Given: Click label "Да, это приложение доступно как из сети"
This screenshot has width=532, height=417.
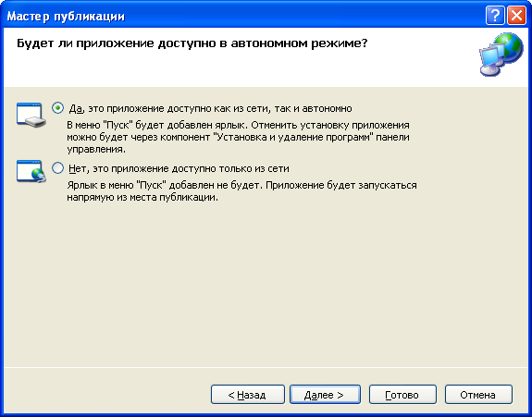Looking at the screenshot, I should pos(210,108).
